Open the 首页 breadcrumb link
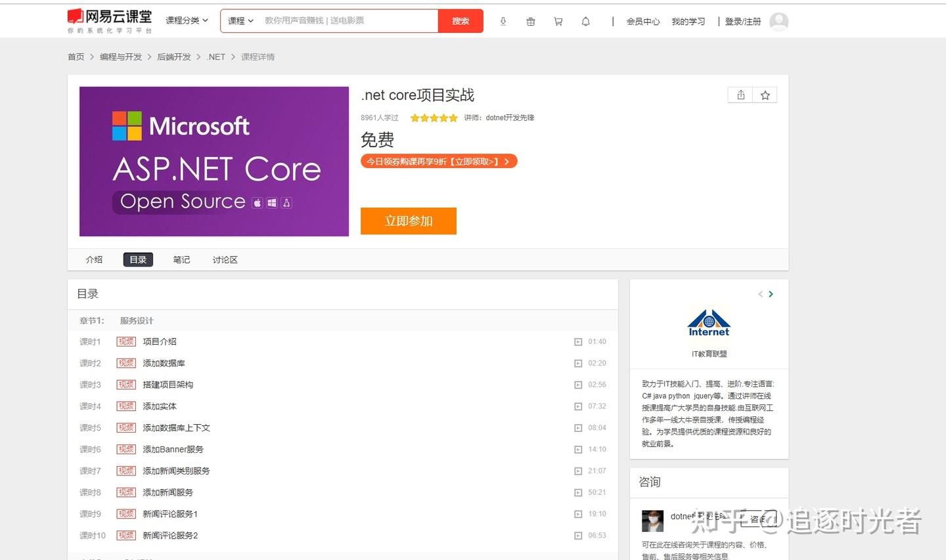This screenshot has width=946, height=560. 75,56
